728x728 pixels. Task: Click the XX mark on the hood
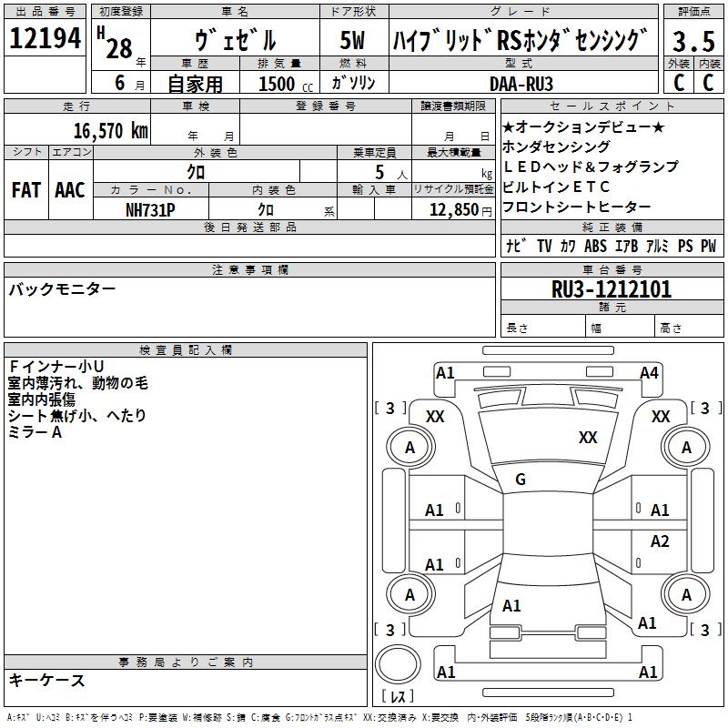click(588, 438)
